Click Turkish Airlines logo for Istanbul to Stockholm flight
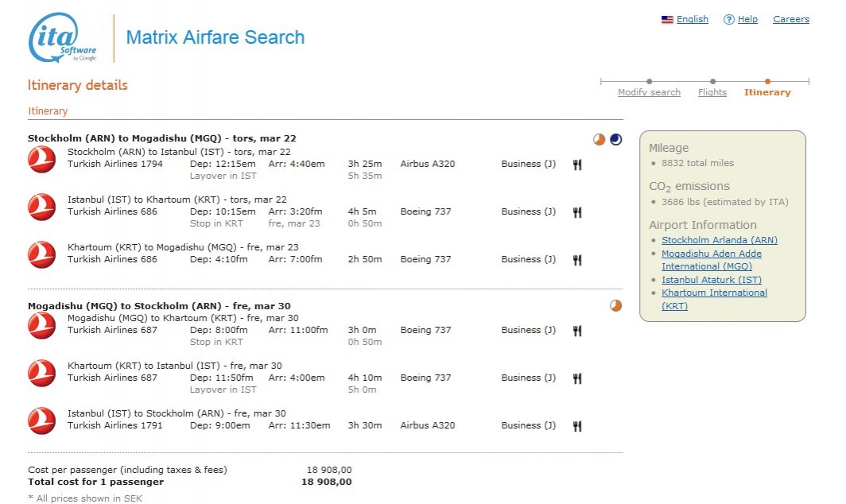Viewport: 846px width, 504px height. (x=41, y=421)
